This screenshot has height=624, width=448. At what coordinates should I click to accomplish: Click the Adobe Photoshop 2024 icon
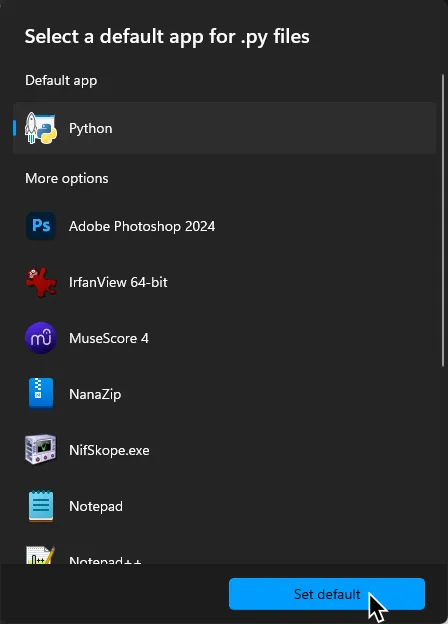pyautogui.click(x=41, y=226)
